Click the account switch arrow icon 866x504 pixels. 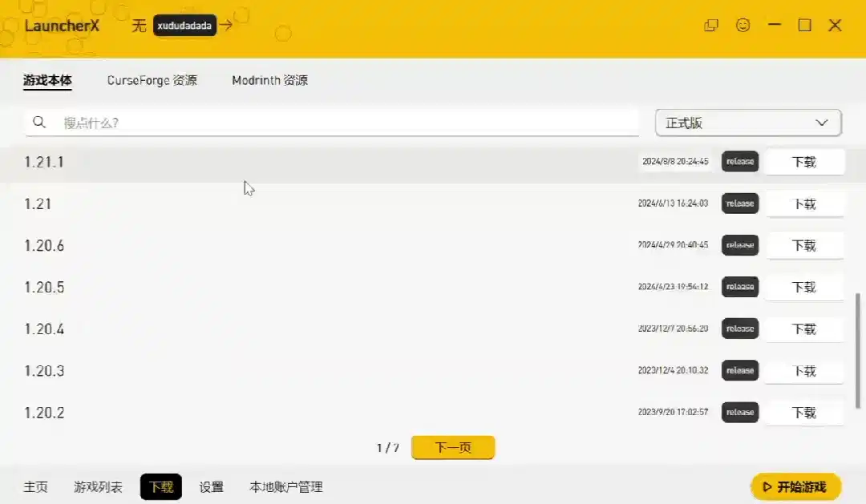(x=226, y=25)
